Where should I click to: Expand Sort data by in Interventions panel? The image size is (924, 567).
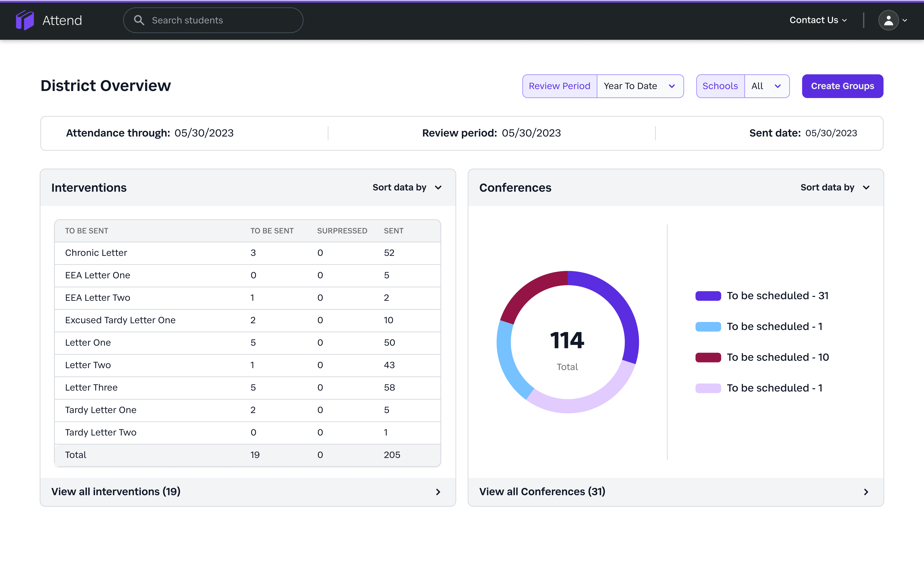click(407, 188)
